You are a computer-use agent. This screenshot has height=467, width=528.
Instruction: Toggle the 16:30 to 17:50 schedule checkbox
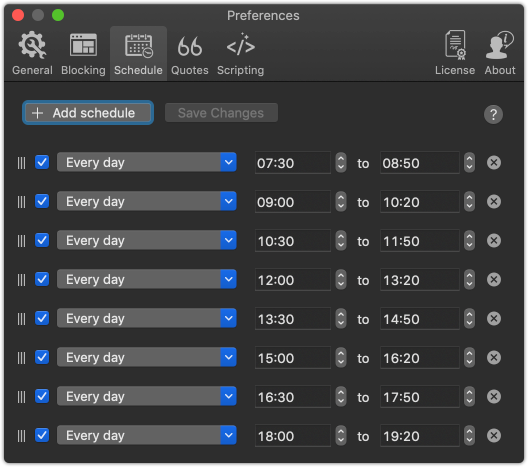click(42, 396)
